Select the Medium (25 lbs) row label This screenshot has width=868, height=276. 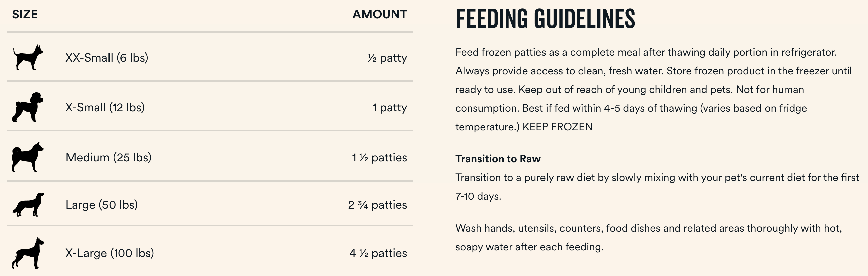[x=108, y=157]
